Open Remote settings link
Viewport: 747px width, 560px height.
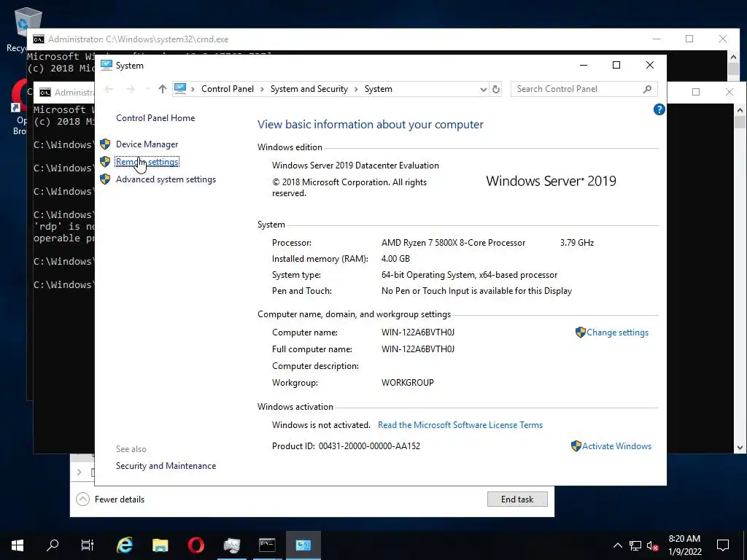[x=147, y=162]
